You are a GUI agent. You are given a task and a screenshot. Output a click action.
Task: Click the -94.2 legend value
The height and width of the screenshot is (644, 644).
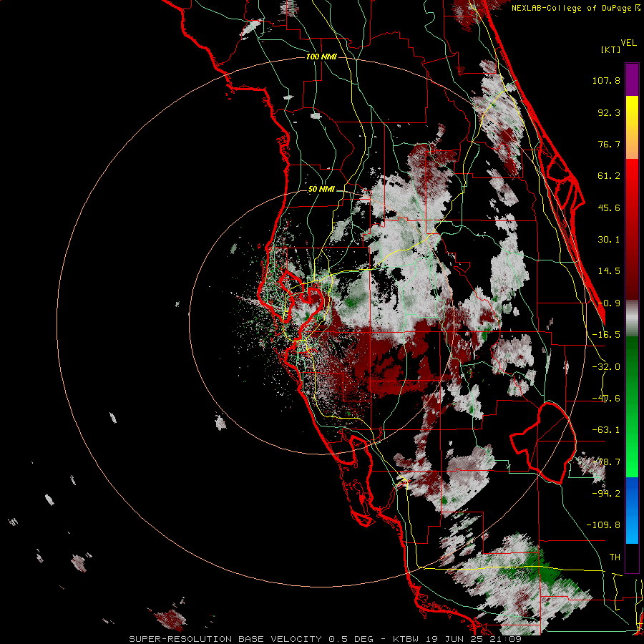(x=606, y=494)
